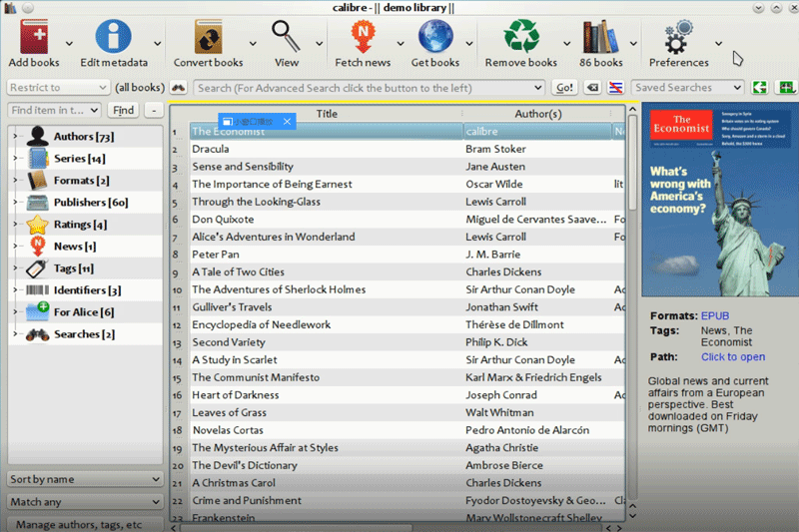Click the Get books globe icon
This screenshot has width=799, height=532.
click(x=435, y=38)
